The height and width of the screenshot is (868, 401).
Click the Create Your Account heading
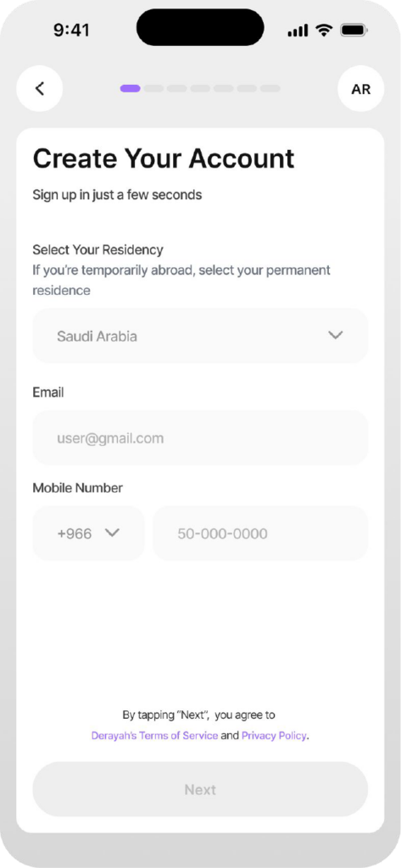(164, 159)
